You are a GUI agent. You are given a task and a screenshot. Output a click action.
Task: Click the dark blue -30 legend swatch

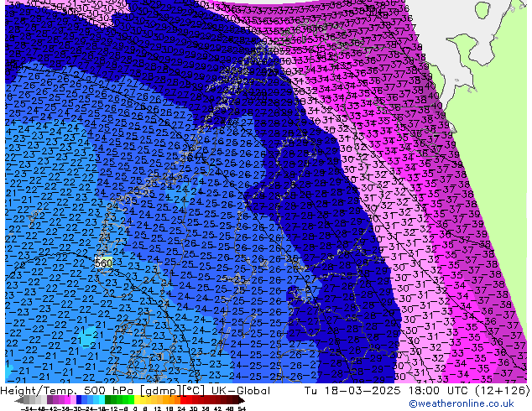click(79, 399)
